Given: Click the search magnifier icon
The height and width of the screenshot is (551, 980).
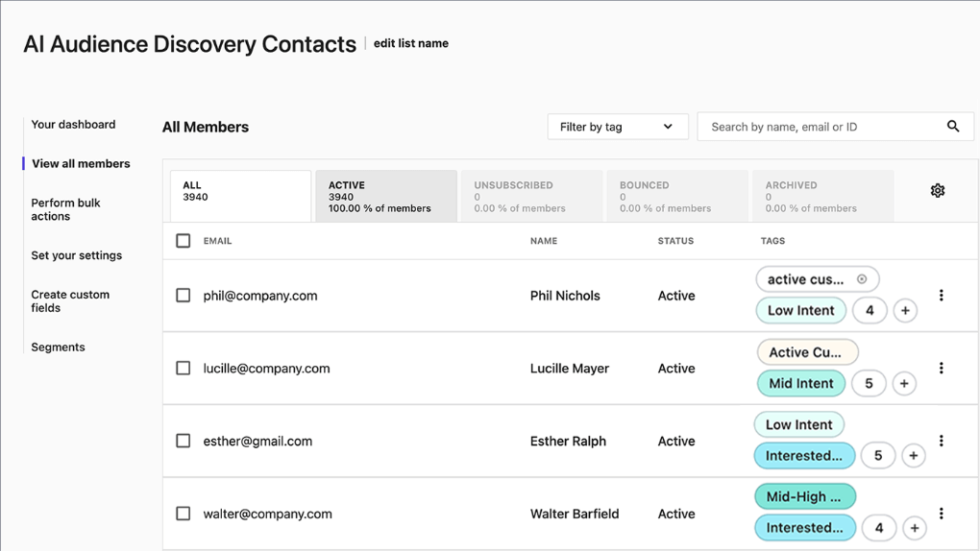Looking at the screenshot, I should pos(952,127).
